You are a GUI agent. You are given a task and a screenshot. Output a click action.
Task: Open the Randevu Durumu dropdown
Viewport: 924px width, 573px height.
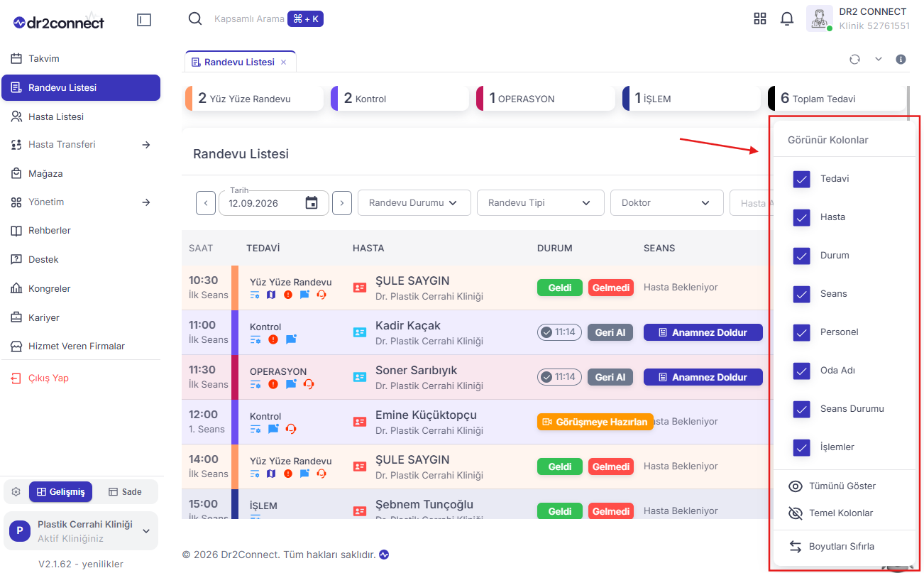pos(414,203)
